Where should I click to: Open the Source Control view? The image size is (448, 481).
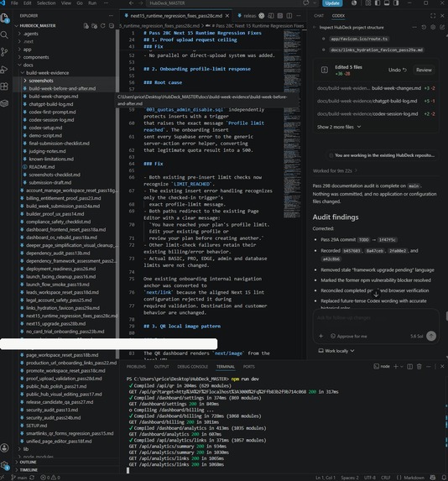click(4, 52)
